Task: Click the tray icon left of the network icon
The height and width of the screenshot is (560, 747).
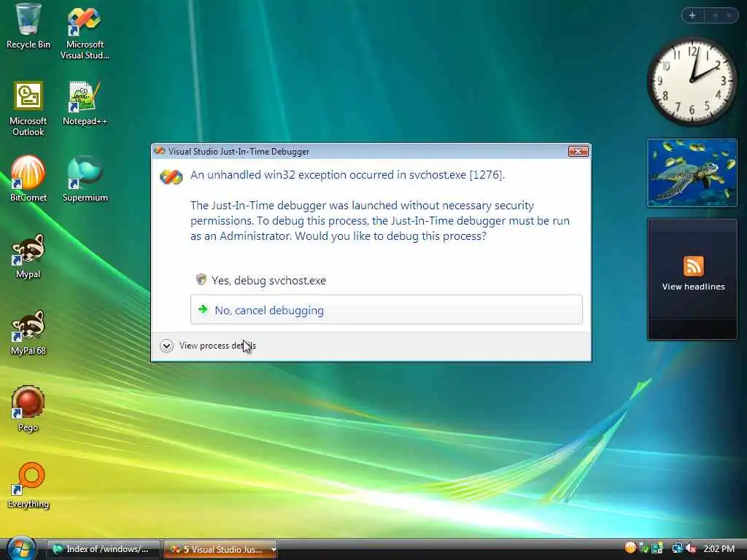Action: tap(657, 548)
